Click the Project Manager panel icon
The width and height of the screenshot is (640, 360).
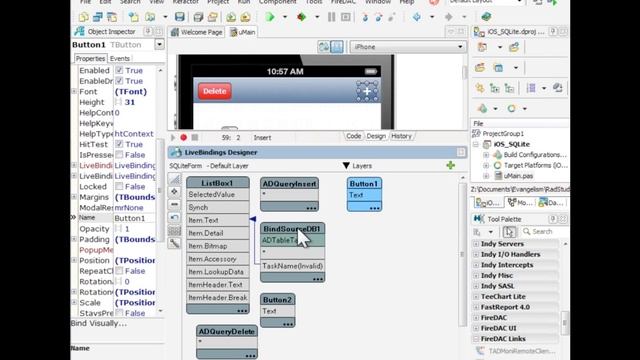click(x=478, y=32)
